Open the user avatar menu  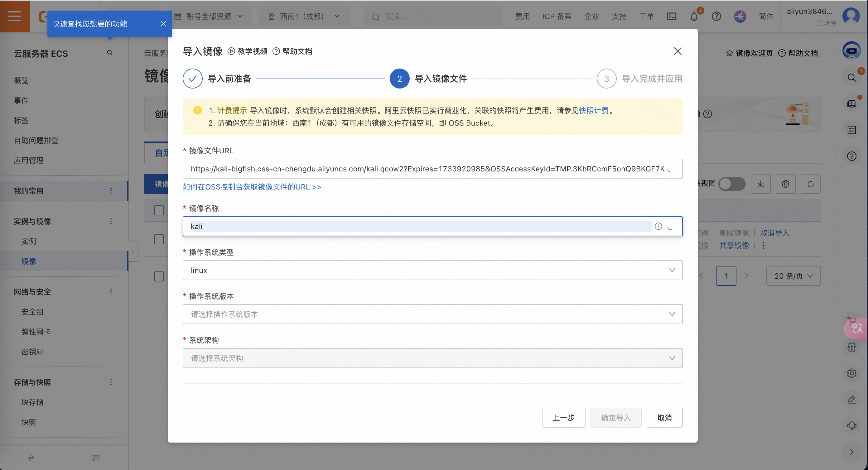851,16
